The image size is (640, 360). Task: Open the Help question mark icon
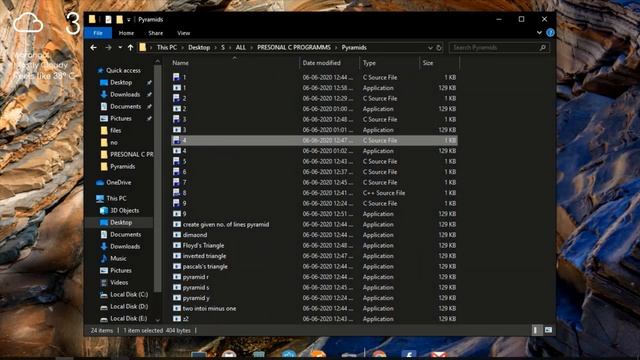click(550, 33)
